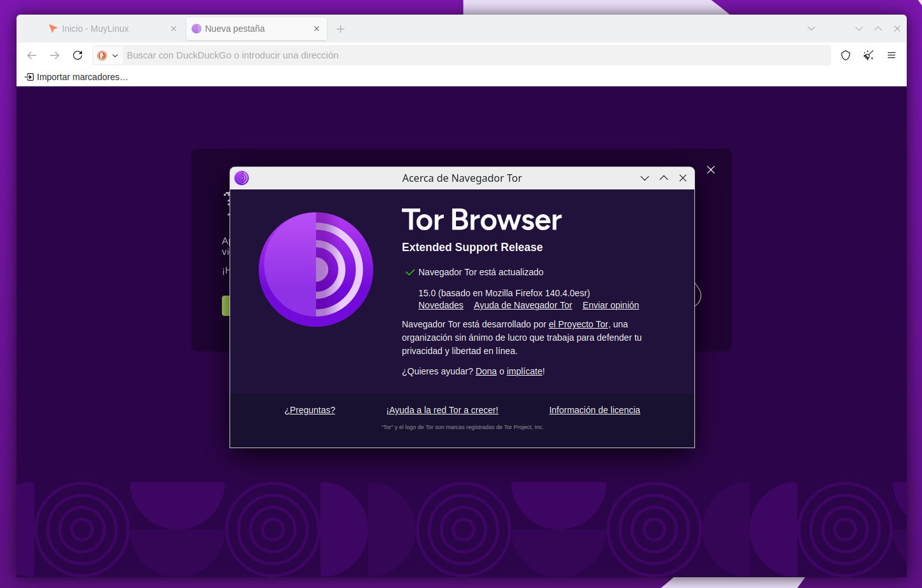Click the down chevron in the About dialog titlebar
Viewport: 922px width, 588px height.
click(645, 178)
